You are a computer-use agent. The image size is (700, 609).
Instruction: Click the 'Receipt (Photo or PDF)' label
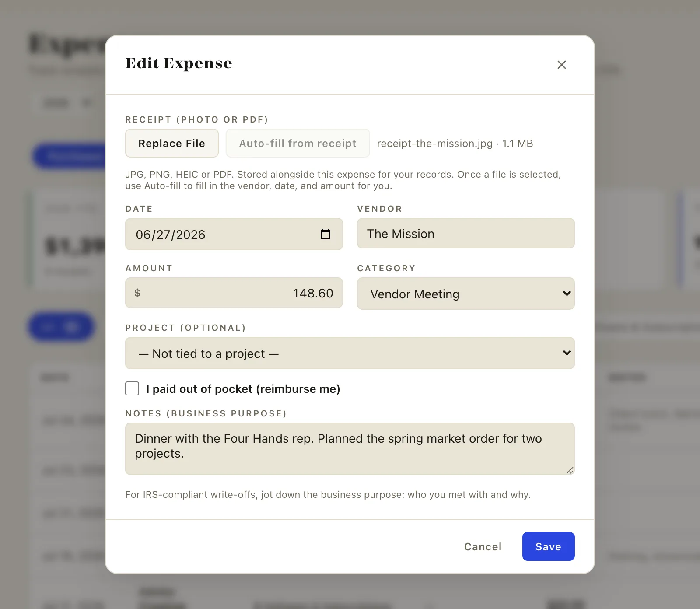197,119
